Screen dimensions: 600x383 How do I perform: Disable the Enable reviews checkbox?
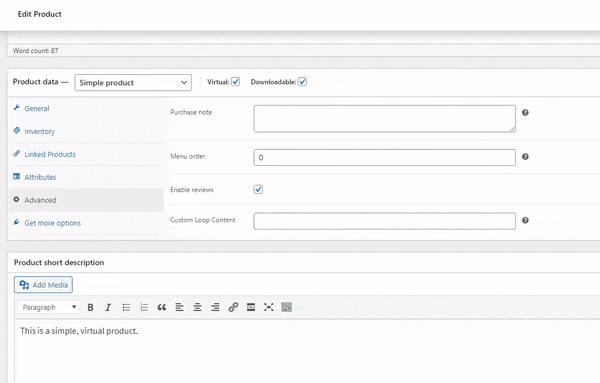click(258, 189)
